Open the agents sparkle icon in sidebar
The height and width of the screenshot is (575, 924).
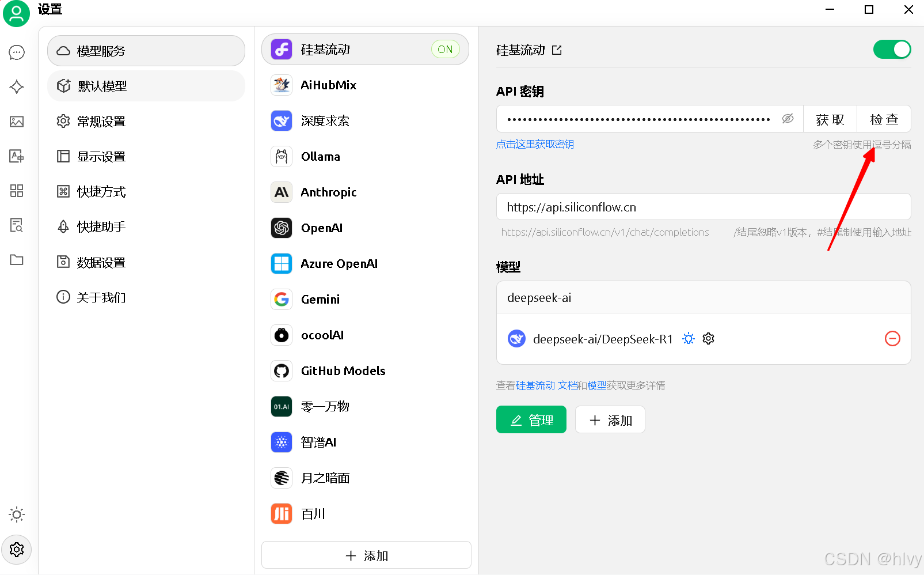(17, 87)
